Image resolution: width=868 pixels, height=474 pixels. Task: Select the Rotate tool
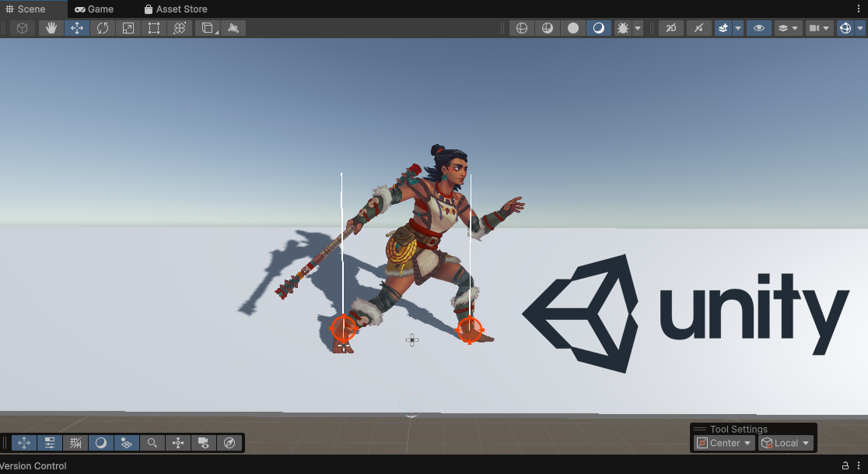pyautogui.click(x=103, y=28)
